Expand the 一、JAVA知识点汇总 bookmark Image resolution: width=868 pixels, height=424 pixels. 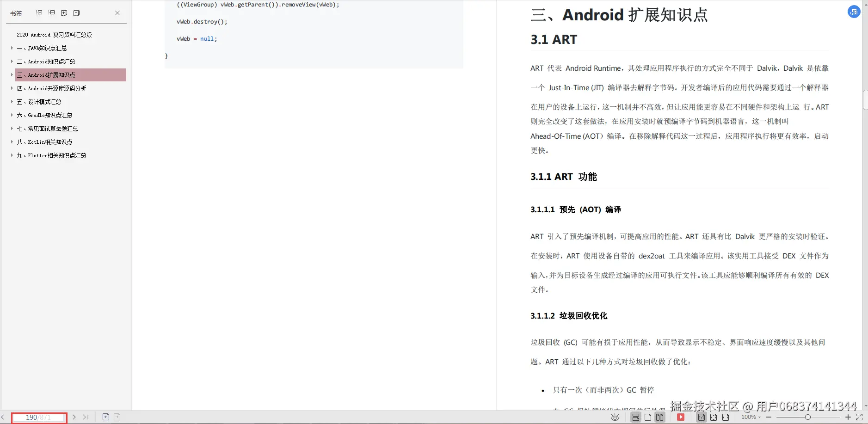tap(11, 48)
